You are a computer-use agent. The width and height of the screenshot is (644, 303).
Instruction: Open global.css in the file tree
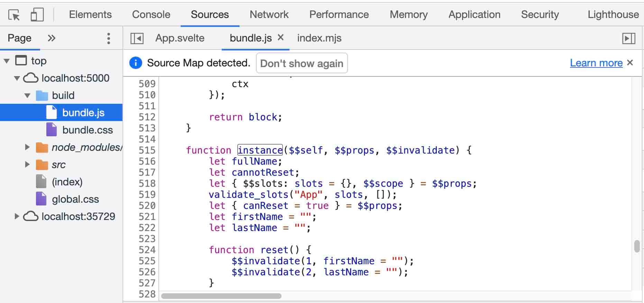(75, 199)
